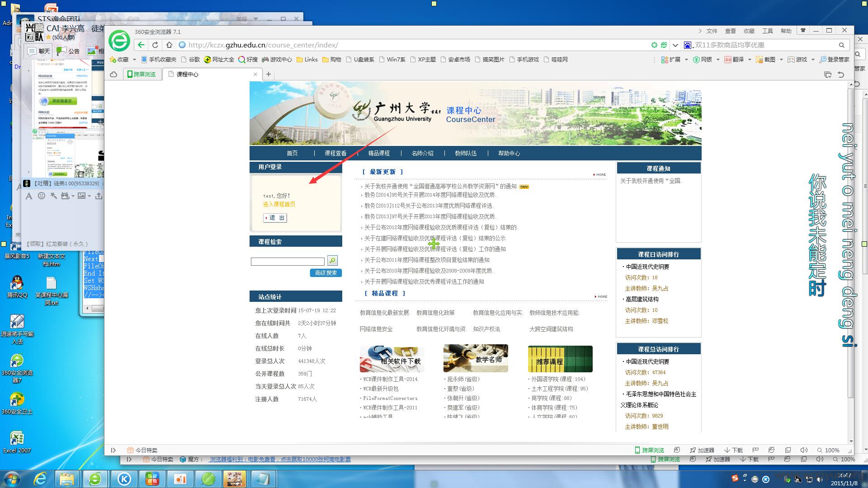The image size is (868, 488).
Task: Click the 进入课程首页 link
Action: point(279,204)
